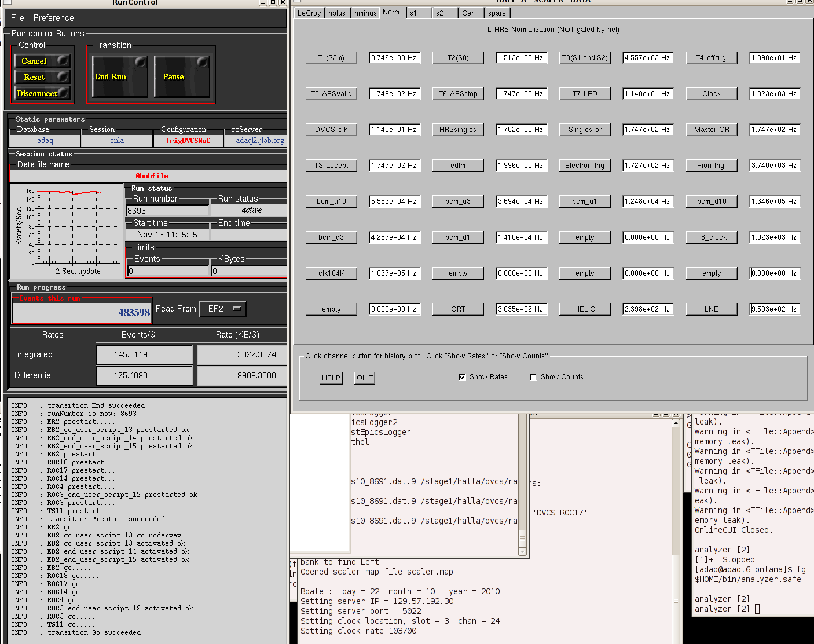The height and width of the screenshot is (644, 814).
Task: Click the Configuration value TrigDVCSNoC
Action: click(188, 140)
